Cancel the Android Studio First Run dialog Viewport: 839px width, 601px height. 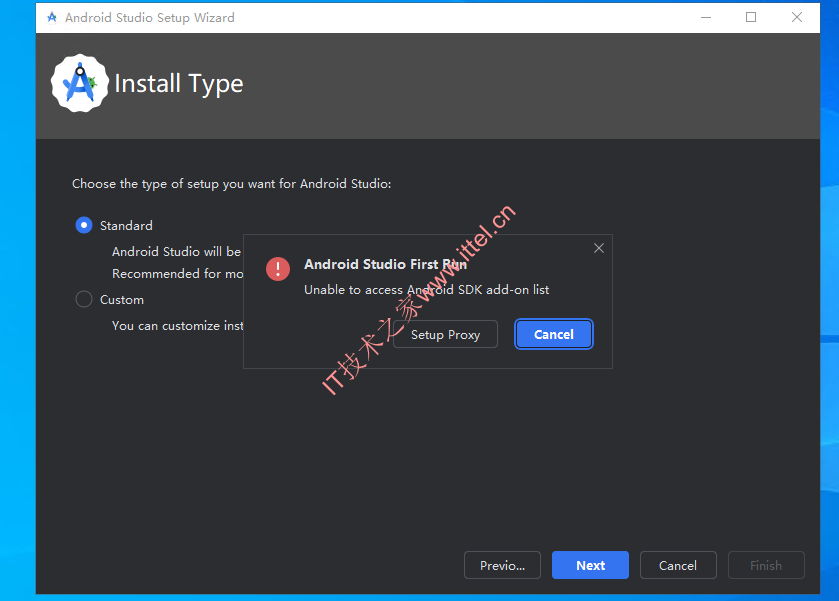(x=554, y=334)
